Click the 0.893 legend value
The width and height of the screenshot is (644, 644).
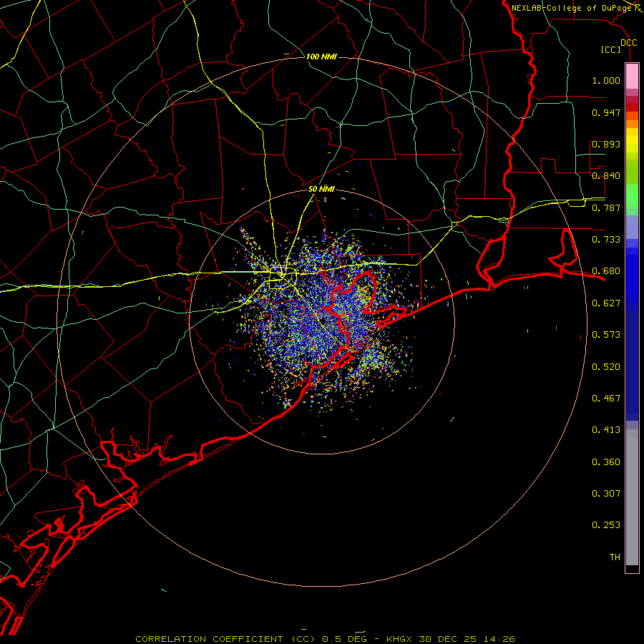click(x=606, y=144)
